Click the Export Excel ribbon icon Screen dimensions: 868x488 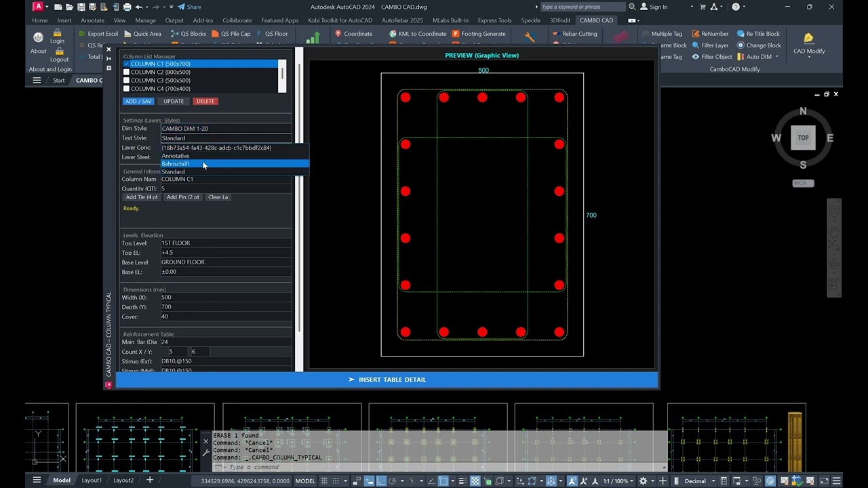coord(82,34)
